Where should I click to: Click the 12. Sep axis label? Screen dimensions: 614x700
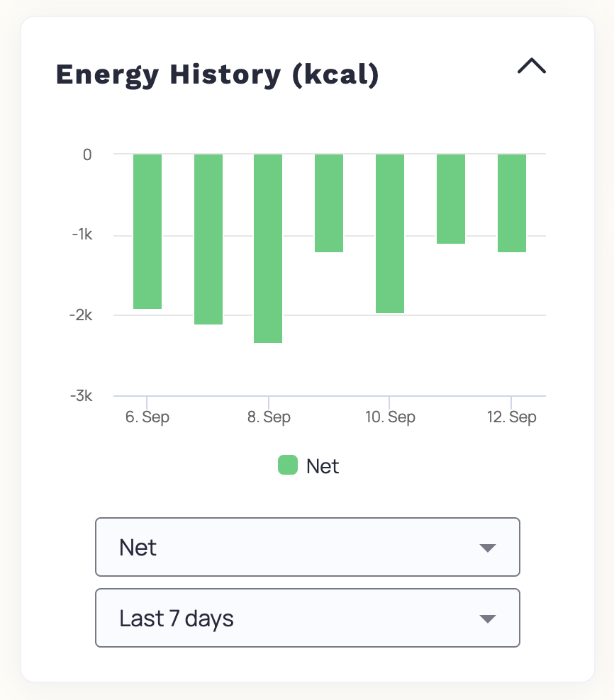tap(513, 417)
